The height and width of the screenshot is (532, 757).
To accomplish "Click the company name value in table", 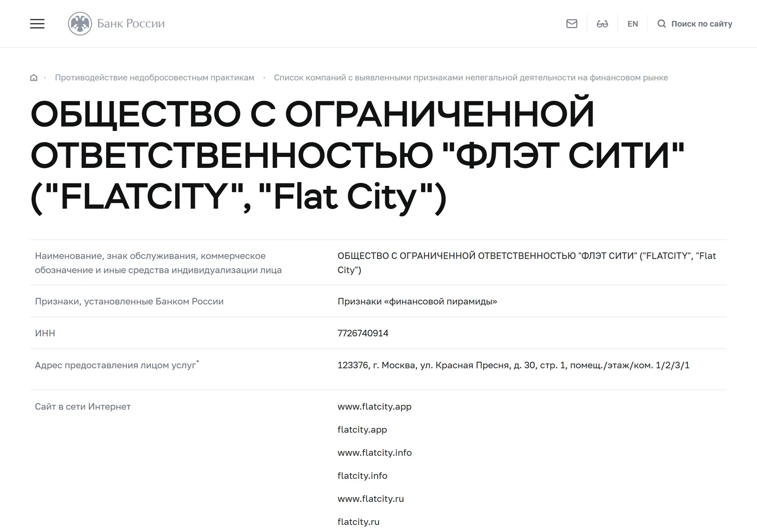I will click(x=527, y=263).
